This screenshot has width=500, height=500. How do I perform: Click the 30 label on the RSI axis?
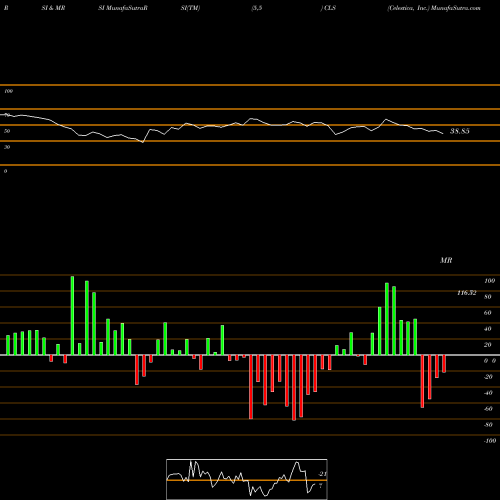pos(7,147)
